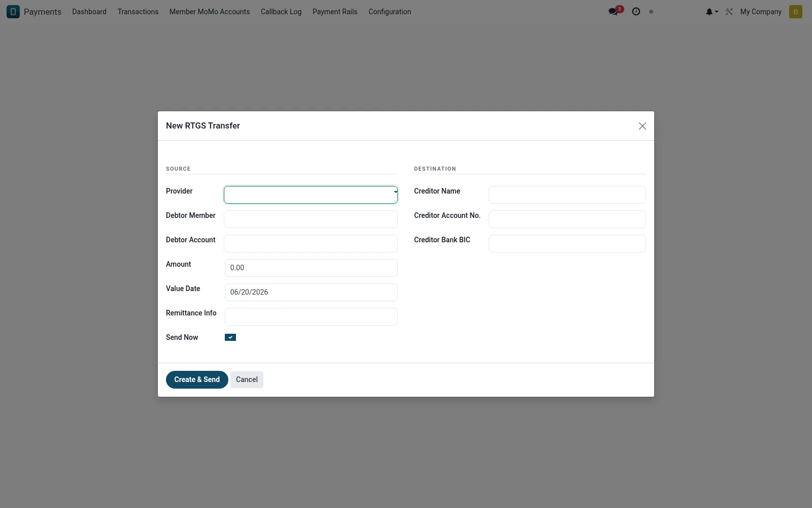This screenshot has height=508, width=812.
Task: Open the debug tools wrench icon
Action: pos(729,12)
